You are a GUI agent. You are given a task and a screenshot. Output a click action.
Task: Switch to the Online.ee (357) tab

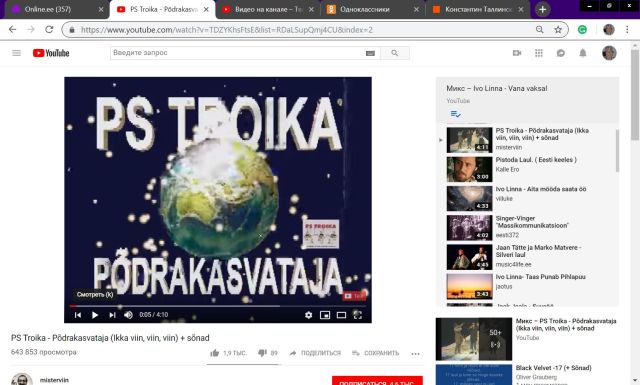point(56,9)
